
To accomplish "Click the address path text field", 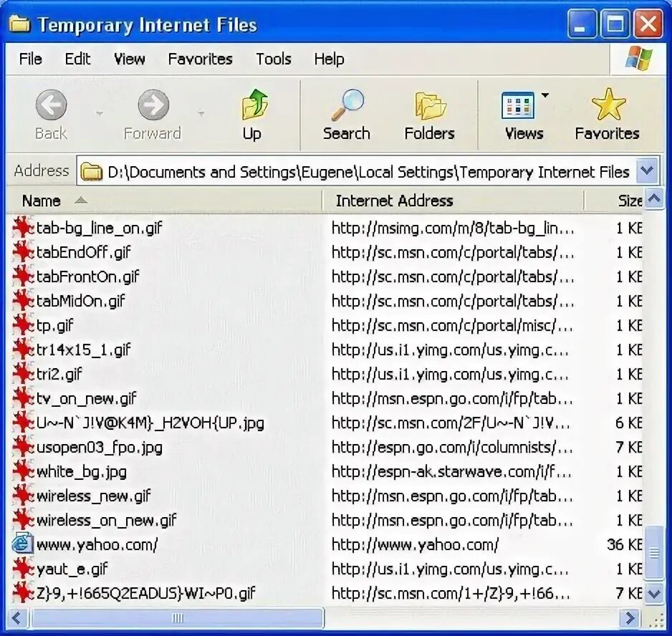I will (x=368, y=173).
